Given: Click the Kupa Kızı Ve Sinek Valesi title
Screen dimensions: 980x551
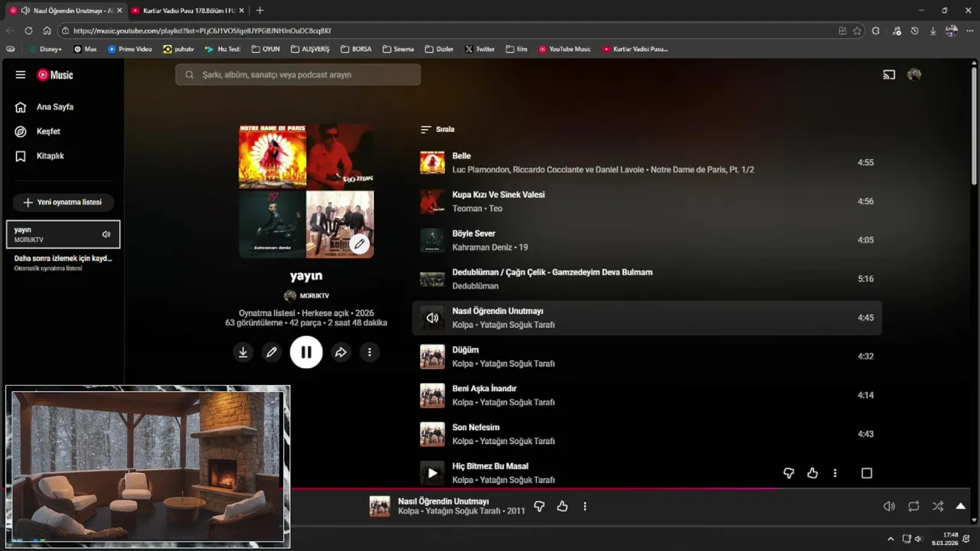Looking at the screenshot, I should [x=498, y=194].
